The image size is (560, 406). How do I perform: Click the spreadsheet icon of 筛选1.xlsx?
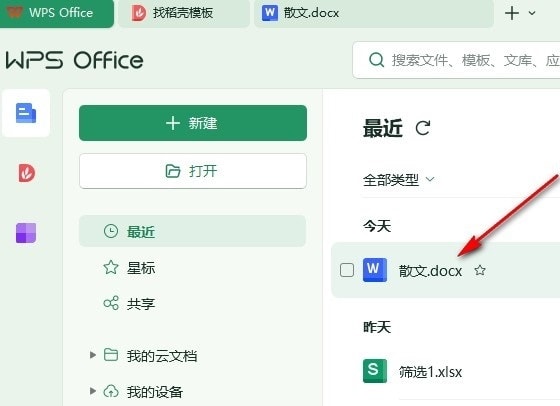375,371
